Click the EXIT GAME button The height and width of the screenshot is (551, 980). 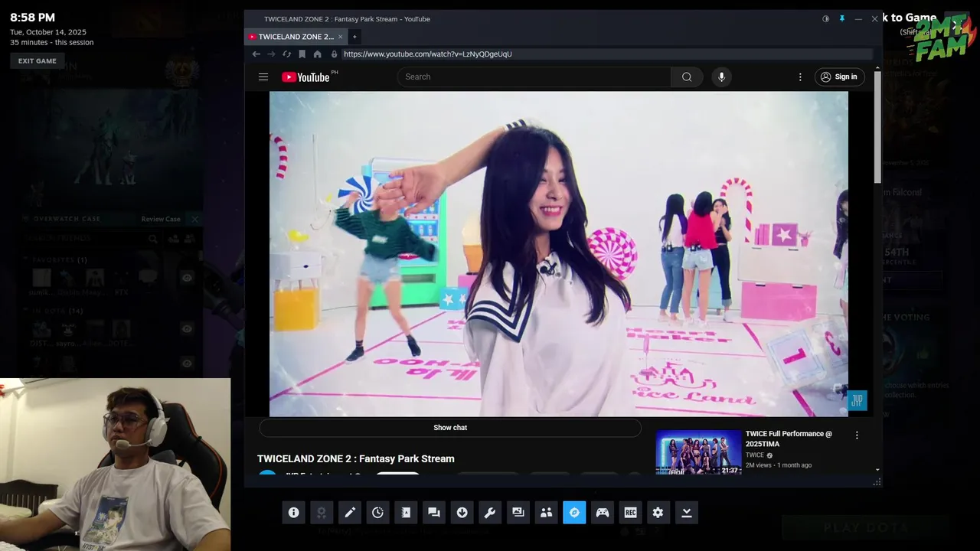38,61
